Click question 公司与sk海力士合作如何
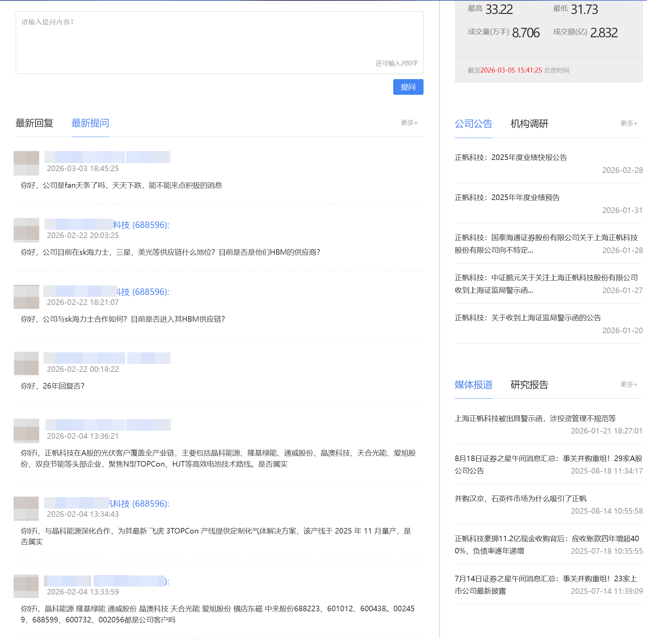 tap(123, 319)
